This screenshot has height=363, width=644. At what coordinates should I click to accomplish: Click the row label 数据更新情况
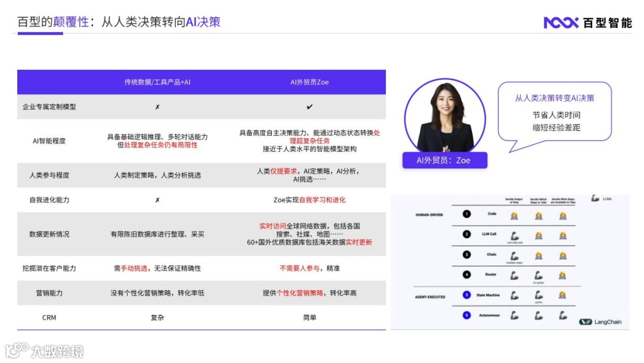[49, 234]
